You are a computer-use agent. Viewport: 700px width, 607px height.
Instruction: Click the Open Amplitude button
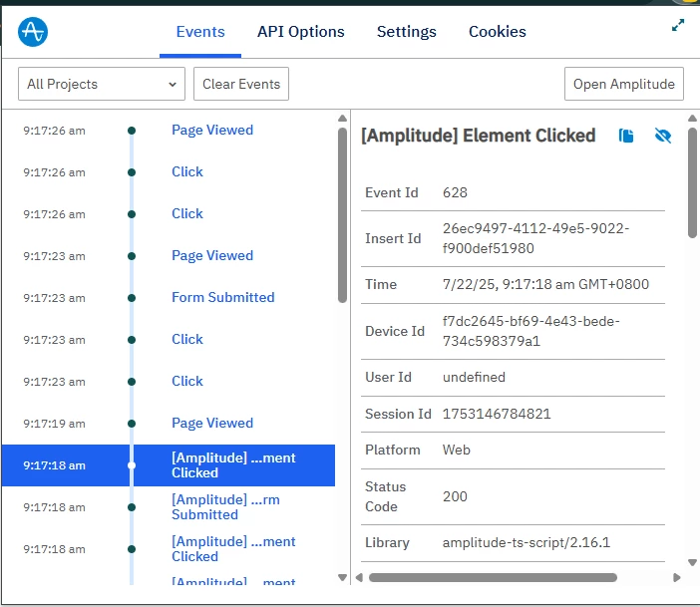tap(623, 84)
